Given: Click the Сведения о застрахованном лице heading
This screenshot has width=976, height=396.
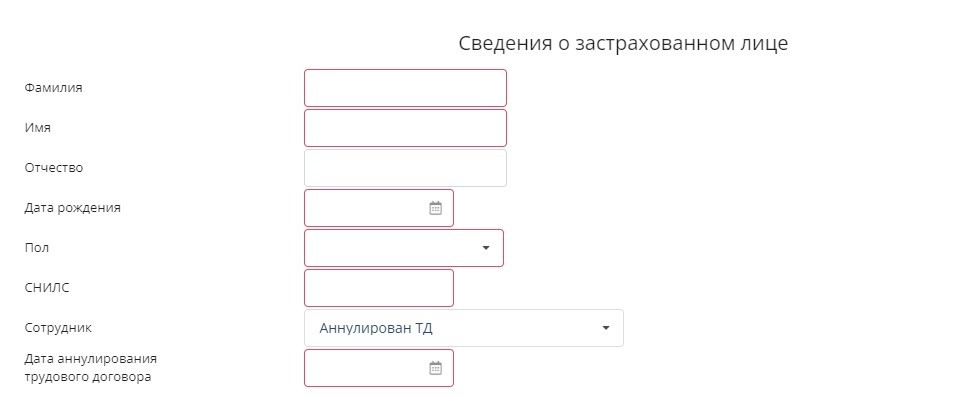Looking at the screenshot, I should click(x=623, y=44).
